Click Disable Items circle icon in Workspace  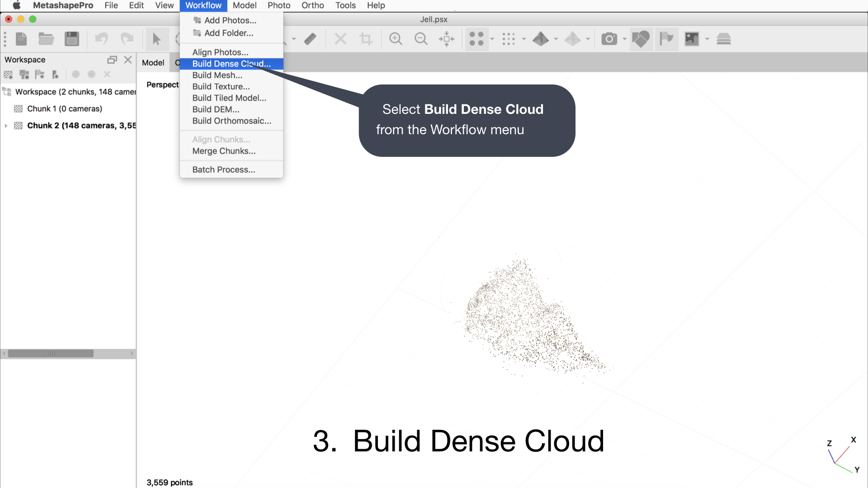click(x=91, y=74)
